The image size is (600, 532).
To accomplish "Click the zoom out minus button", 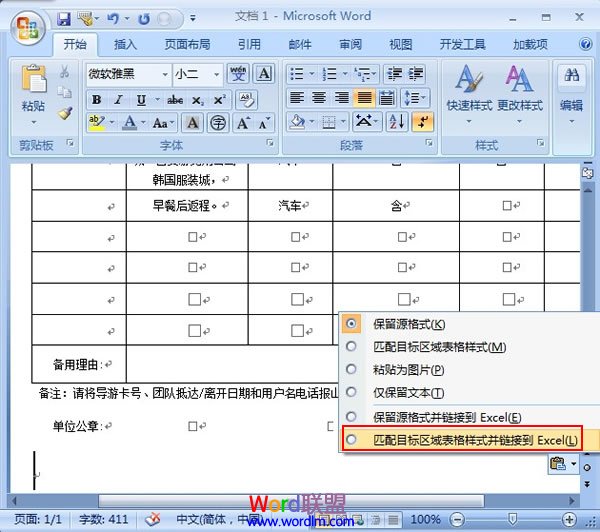I will [x=457, y=519].
